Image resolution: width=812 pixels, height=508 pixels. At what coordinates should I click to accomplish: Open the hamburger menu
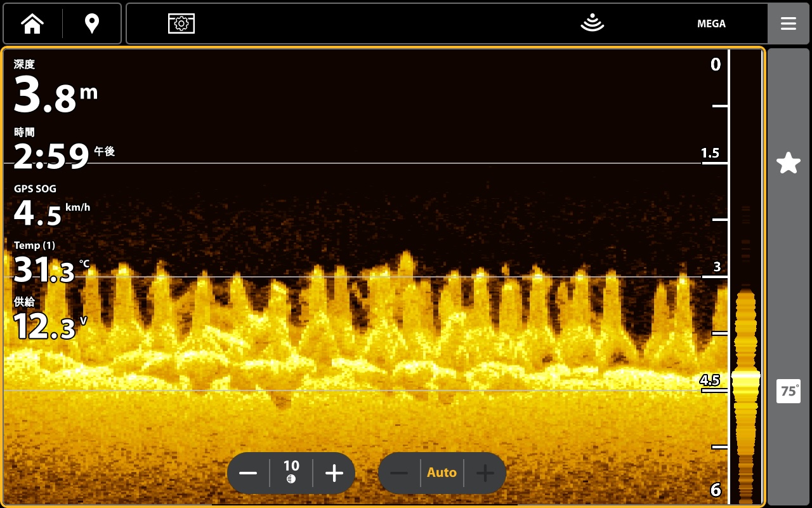pos(788,24)
